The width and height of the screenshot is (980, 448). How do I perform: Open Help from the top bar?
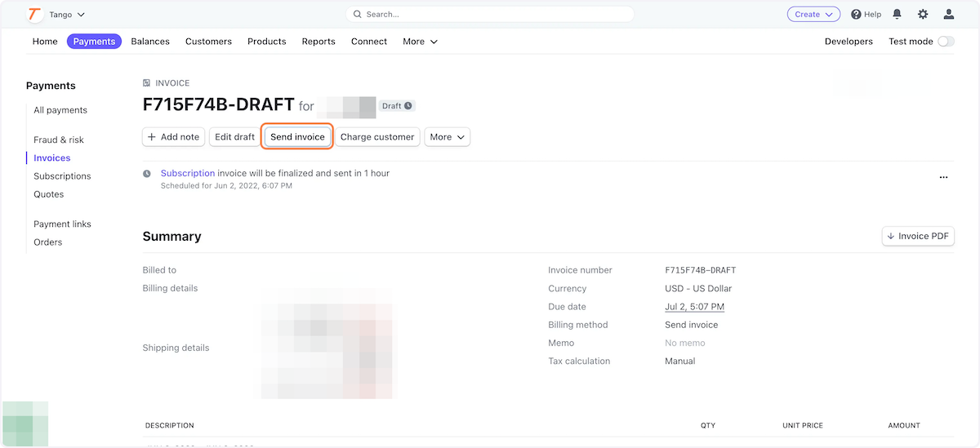pos(866,15)
